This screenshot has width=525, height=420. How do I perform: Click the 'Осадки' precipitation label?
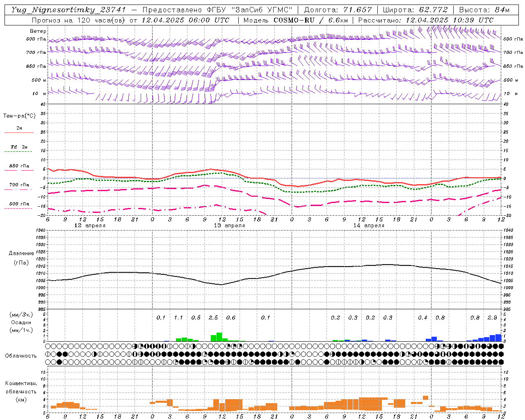point(21,322)
